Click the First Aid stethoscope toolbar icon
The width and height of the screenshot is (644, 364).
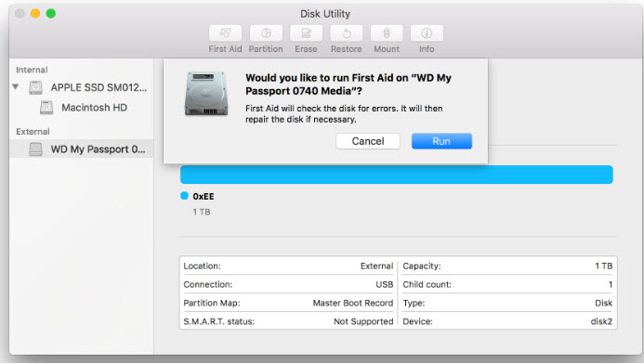coord(225,33)
